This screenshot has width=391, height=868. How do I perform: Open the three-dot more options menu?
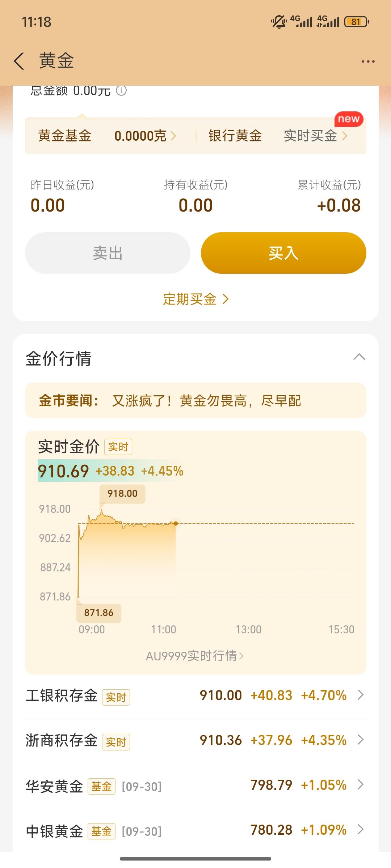[368, 61]
